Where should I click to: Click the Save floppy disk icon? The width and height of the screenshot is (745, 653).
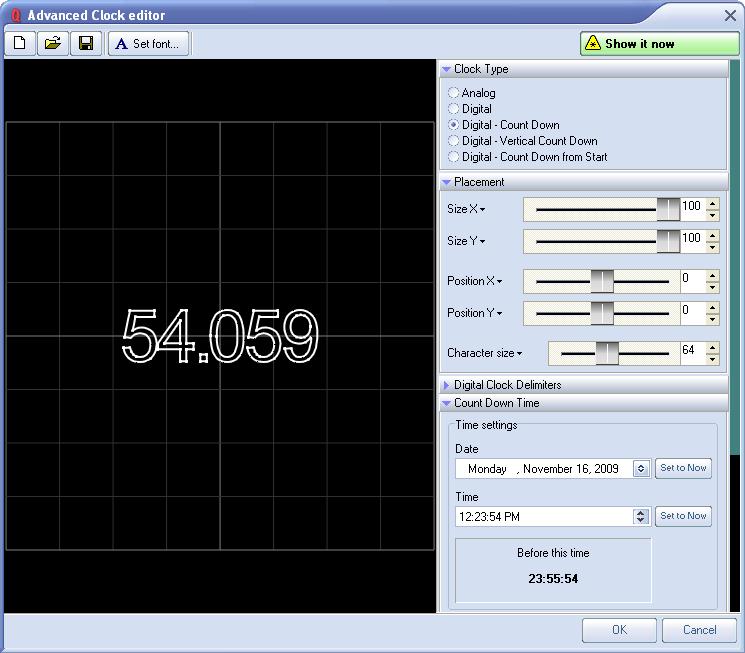tap(86, 43)
